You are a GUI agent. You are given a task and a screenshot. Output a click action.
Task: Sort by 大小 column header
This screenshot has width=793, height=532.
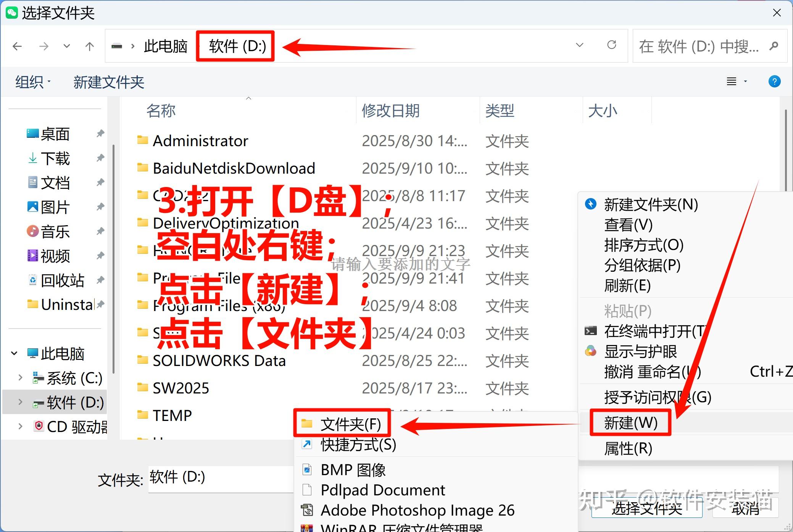point(603,111)
